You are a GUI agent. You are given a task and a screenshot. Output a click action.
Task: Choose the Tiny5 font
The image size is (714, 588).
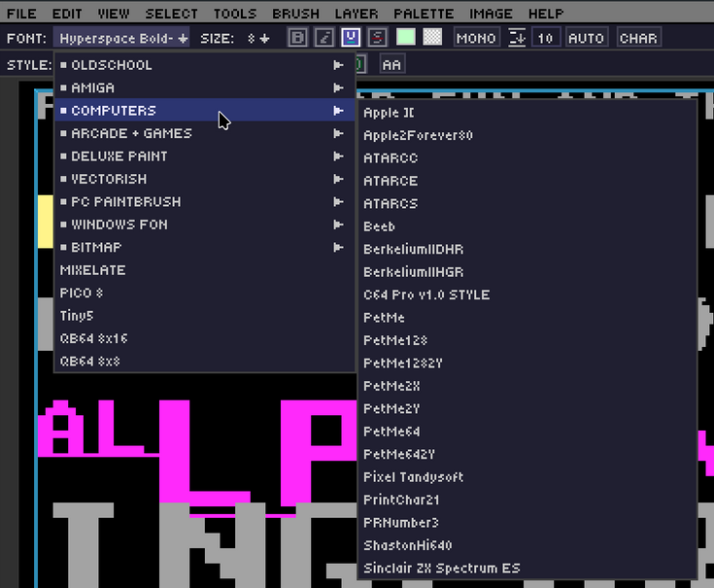[x=204, y=315]
